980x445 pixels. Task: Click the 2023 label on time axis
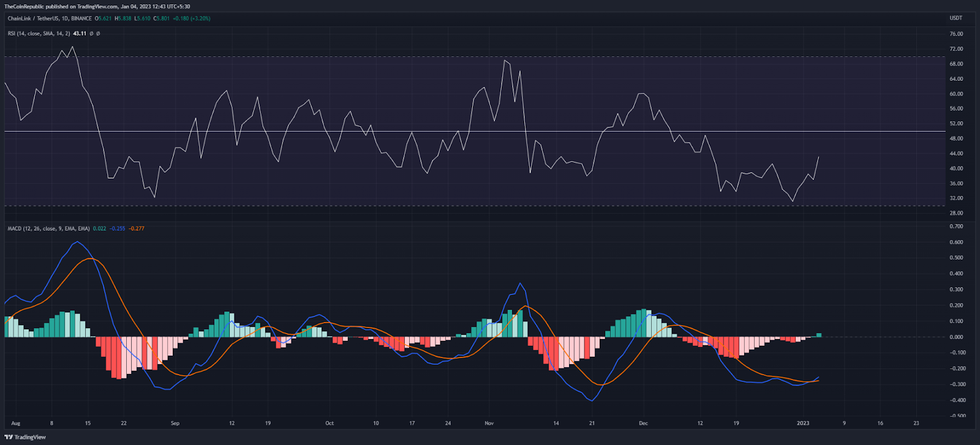point(803,424)
